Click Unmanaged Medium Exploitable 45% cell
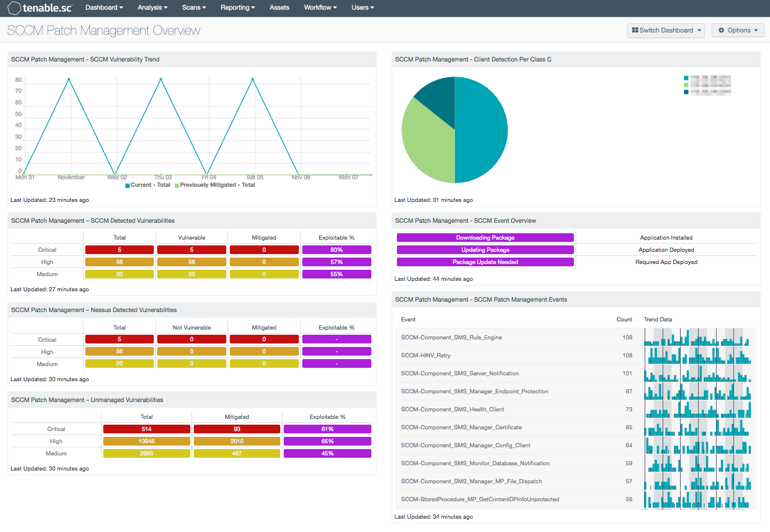The width and height of the screenshot is (770, 532). click(327, 454)
